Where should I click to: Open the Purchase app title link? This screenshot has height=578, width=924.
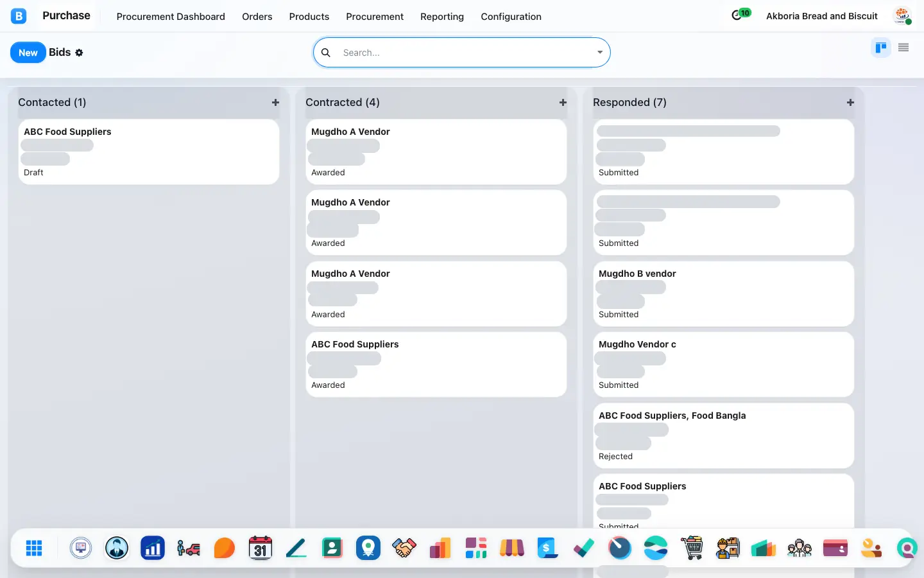tap(66, 15)
